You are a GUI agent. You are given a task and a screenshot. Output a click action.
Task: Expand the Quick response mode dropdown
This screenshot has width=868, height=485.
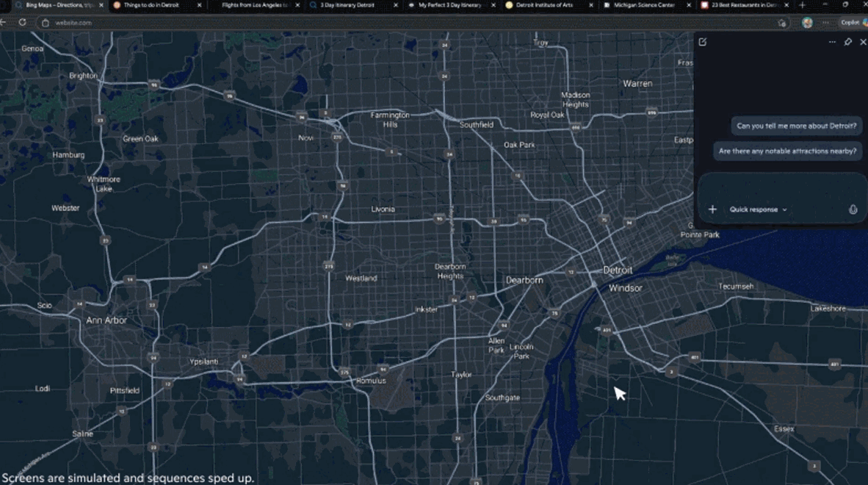tap(758, 209)
